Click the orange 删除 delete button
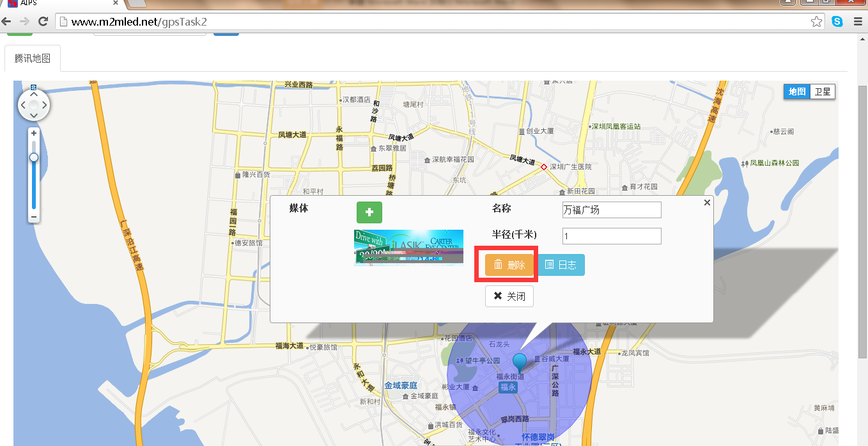This screenshot has width=868, height=446. pyautogui.click(x=509, y=265)
